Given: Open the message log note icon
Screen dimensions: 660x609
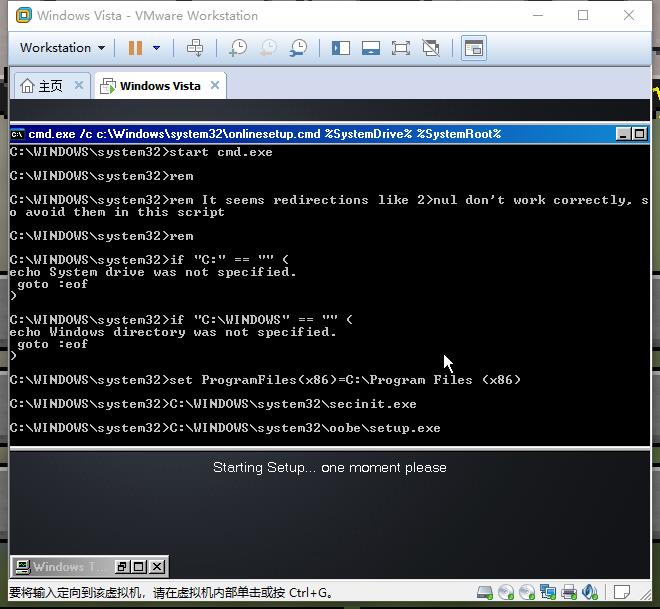Looking at the screenshot, I should click(622, 593).
